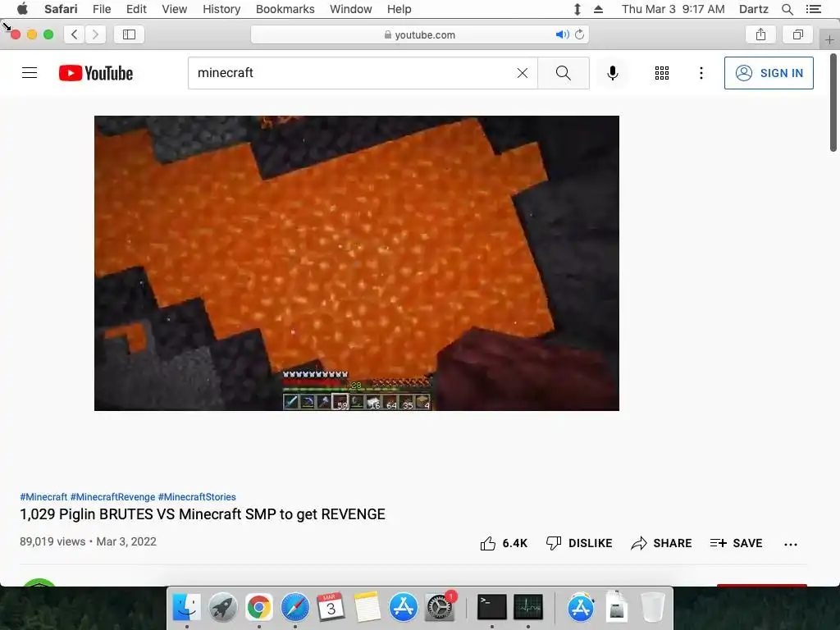Open the YouTube hamburger guide menu
This screenshot has width=840, height=630.
coord(30,73)
